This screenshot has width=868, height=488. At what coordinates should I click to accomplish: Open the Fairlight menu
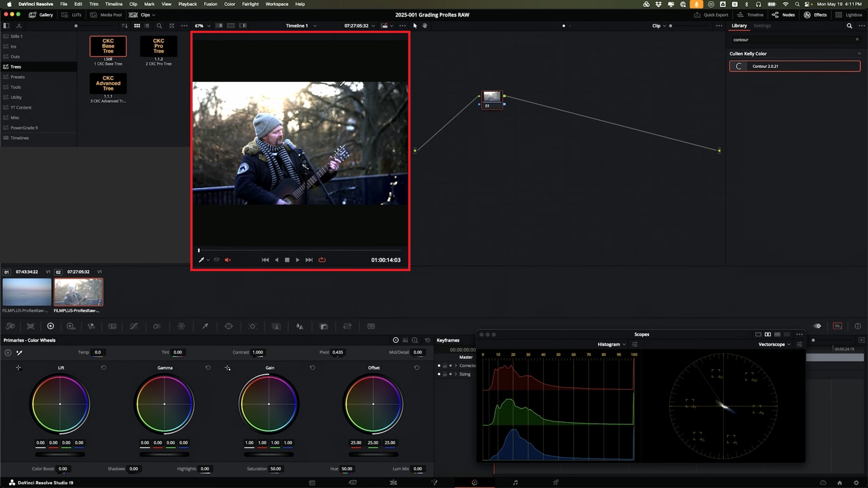point(250,4)
